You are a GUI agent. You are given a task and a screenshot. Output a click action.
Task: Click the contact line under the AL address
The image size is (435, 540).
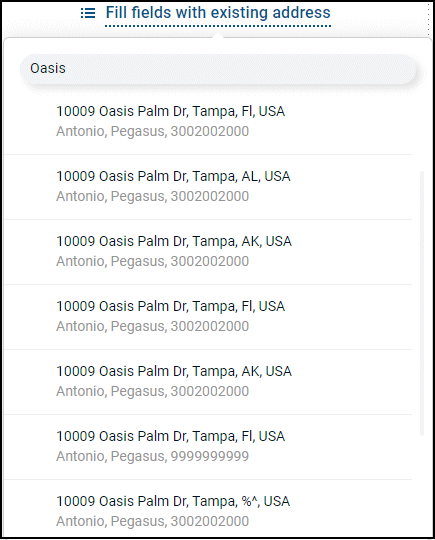click(x=153, y=196)
